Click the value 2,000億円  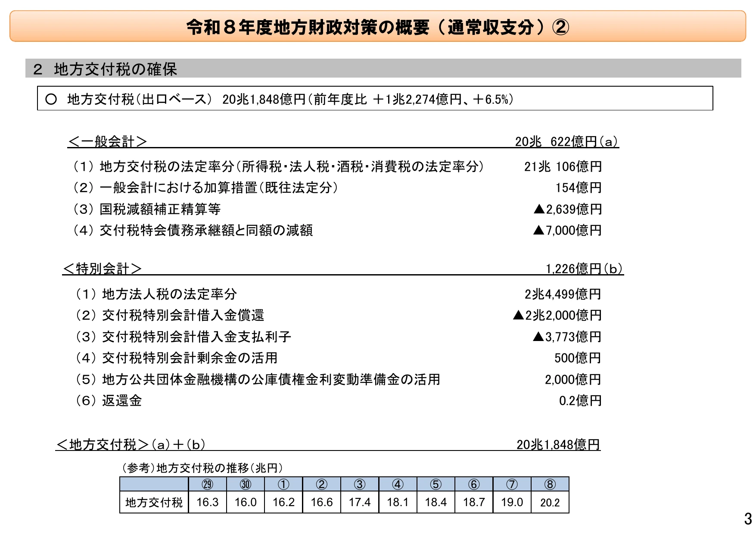point(573,379)
